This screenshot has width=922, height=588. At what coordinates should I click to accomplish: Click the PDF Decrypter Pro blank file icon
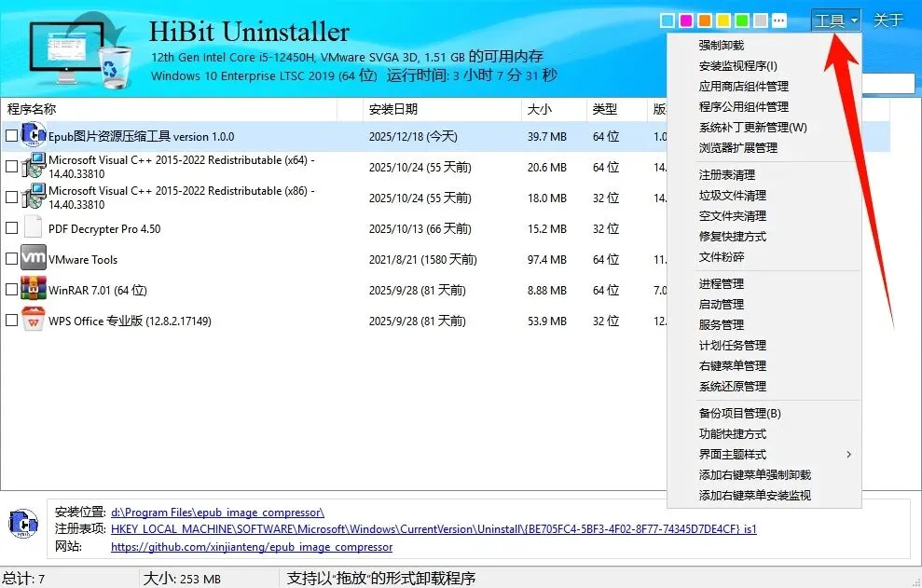34,228
